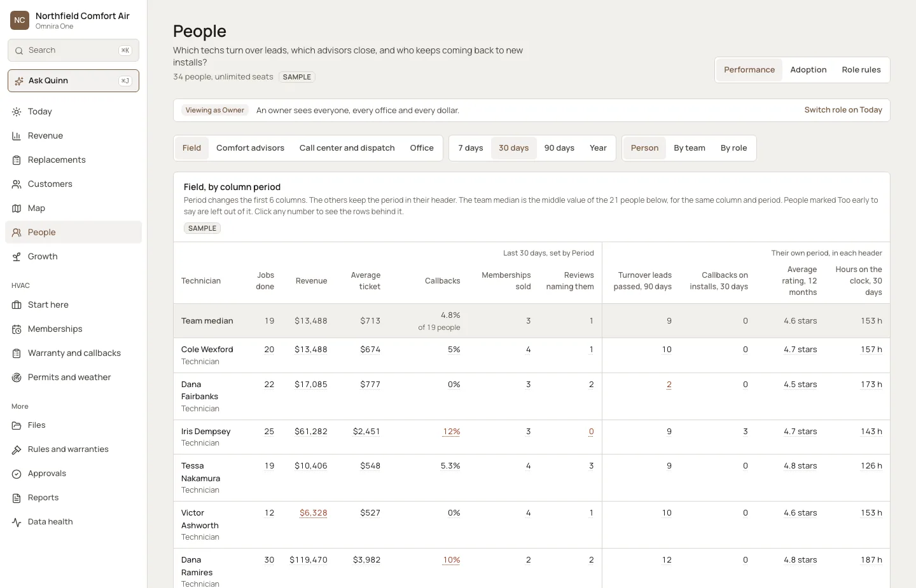Click the Revenue column header
The width and height of the screenshot is (916, 588).
tap(311, 281)
